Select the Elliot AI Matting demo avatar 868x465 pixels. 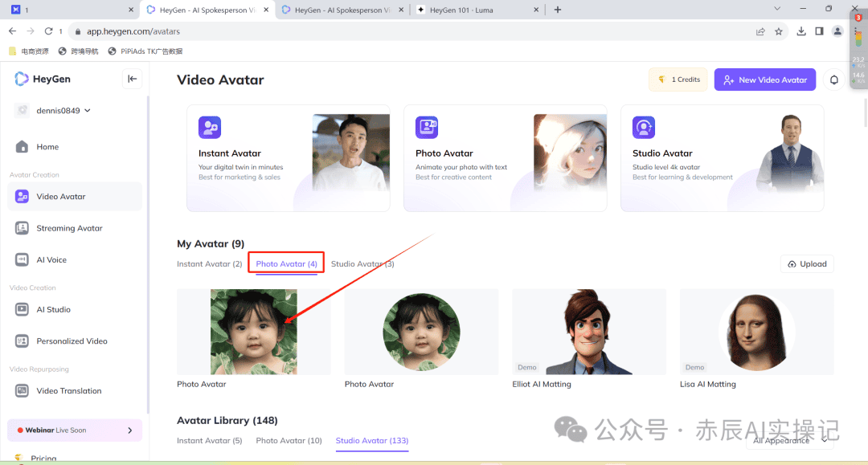pos(588,332)
